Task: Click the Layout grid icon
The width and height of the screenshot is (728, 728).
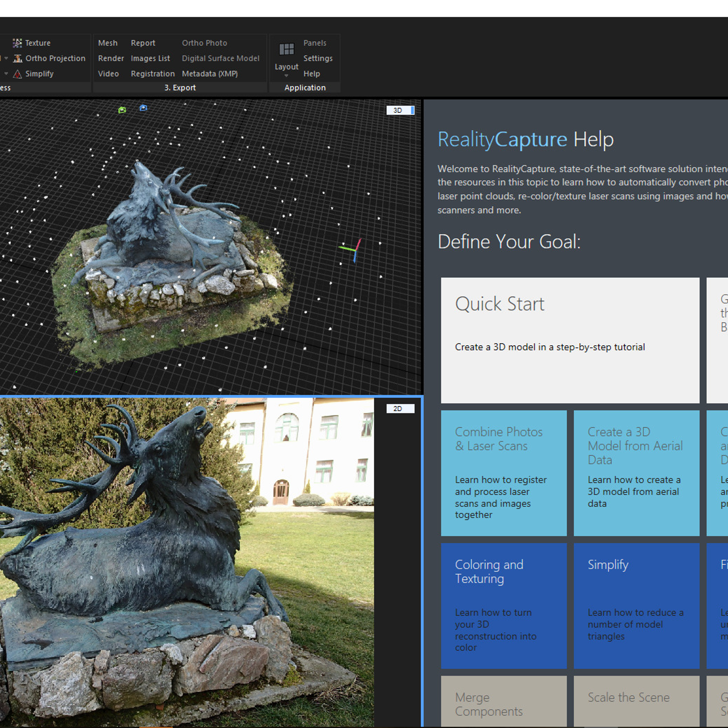Action: click(x=287, y=49)
